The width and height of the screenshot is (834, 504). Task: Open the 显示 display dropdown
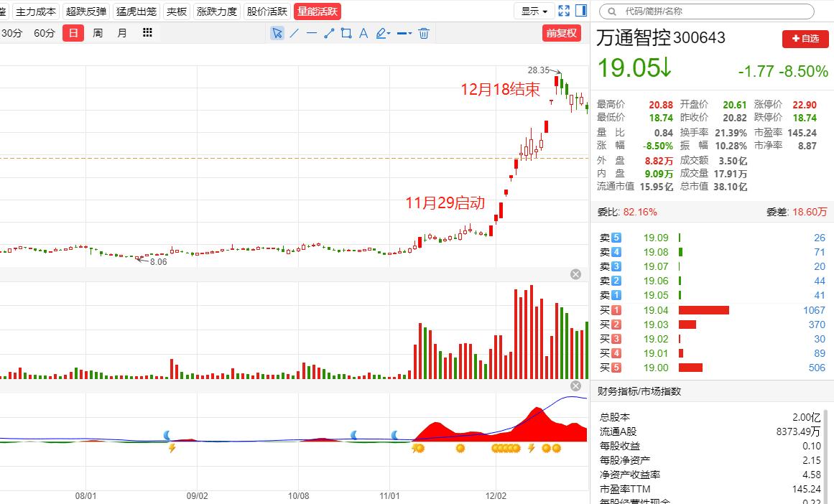coord(533,11)
